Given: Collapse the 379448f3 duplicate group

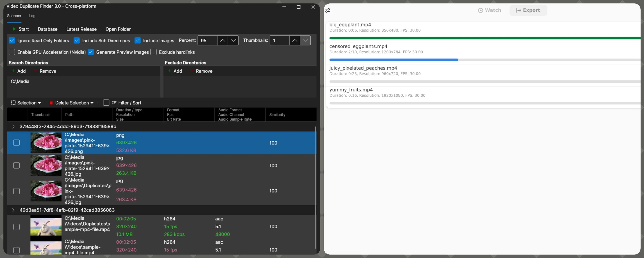Looking at the screenshot, I should pos(13,127).
